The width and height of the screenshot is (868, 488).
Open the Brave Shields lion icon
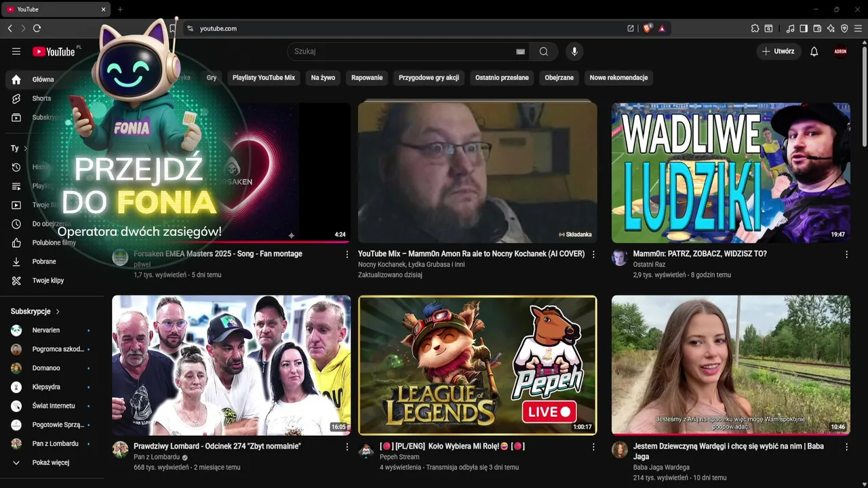pyautogui.click(x=648, y=28)
